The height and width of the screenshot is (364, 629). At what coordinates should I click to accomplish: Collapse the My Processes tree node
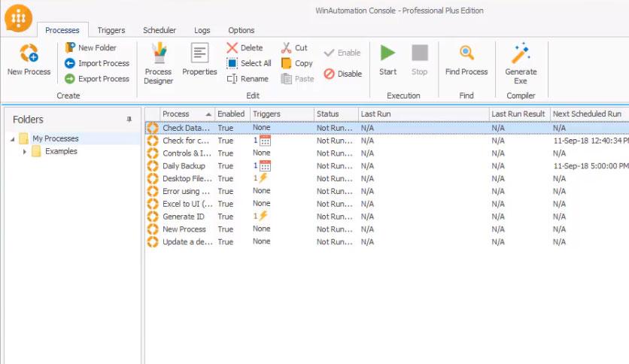click(13, 138)
